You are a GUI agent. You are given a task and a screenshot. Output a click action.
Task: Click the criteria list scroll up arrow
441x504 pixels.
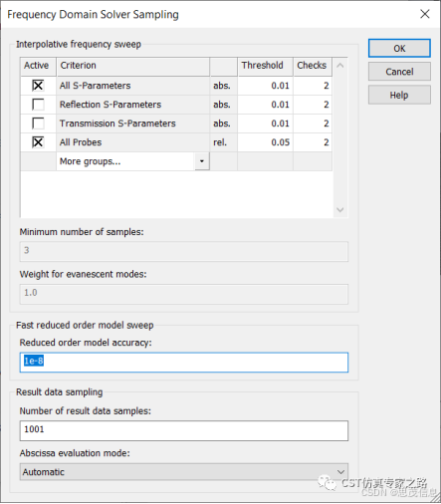pyautogui.click(x=340, y=66)
